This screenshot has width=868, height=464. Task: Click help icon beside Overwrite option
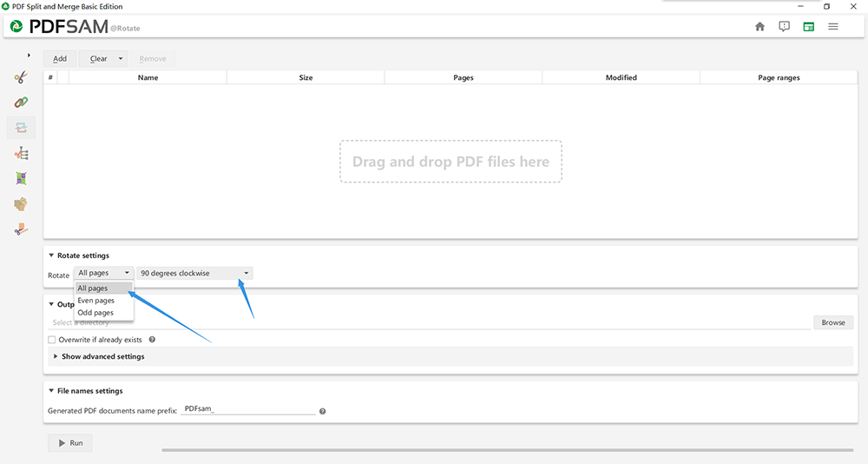tap(152, 340)
